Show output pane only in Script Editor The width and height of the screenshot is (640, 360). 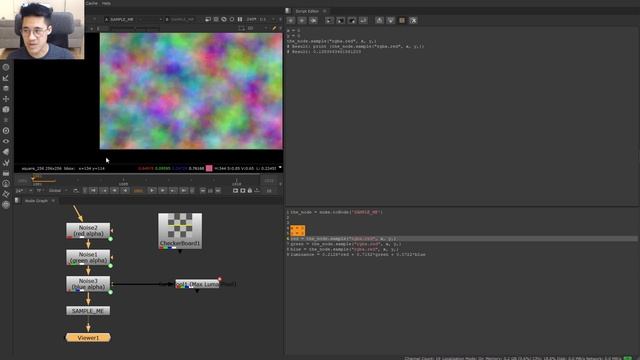[391, 20]
